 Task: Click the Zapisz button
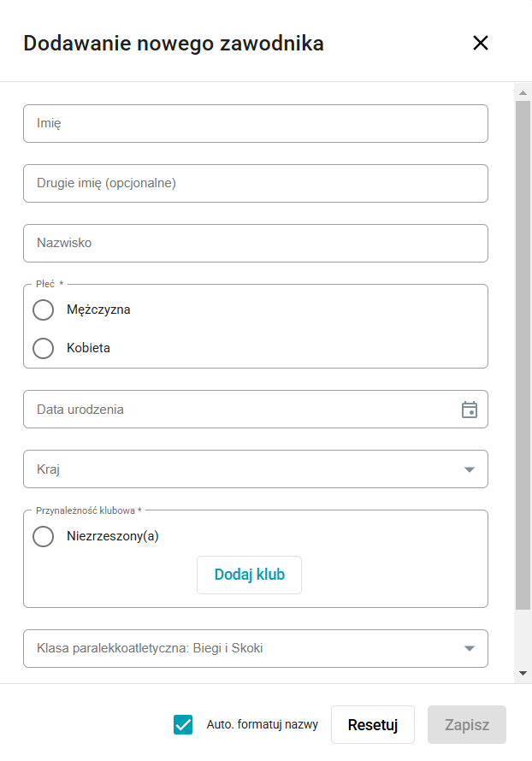pos(466,724)
